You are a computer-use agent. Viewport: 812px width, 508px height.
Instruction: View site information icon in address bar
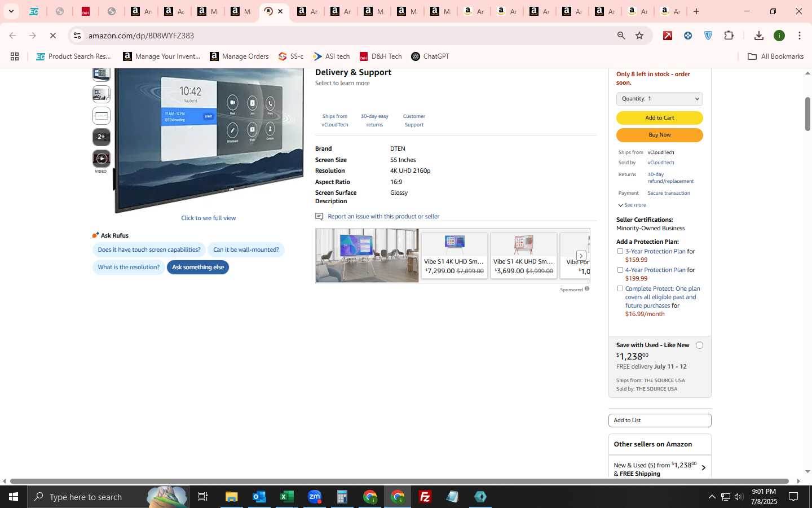pyautogui.click(x=77, y=36)
